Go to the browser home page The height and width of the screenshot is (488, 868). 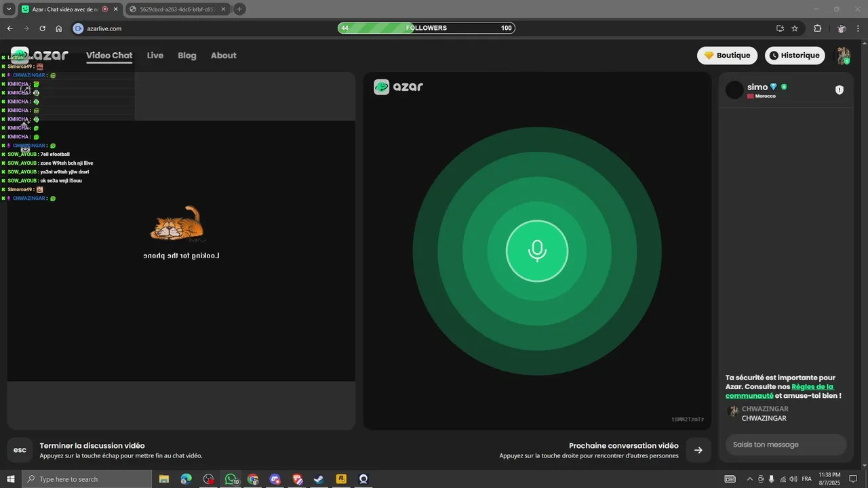click(59, 28)
